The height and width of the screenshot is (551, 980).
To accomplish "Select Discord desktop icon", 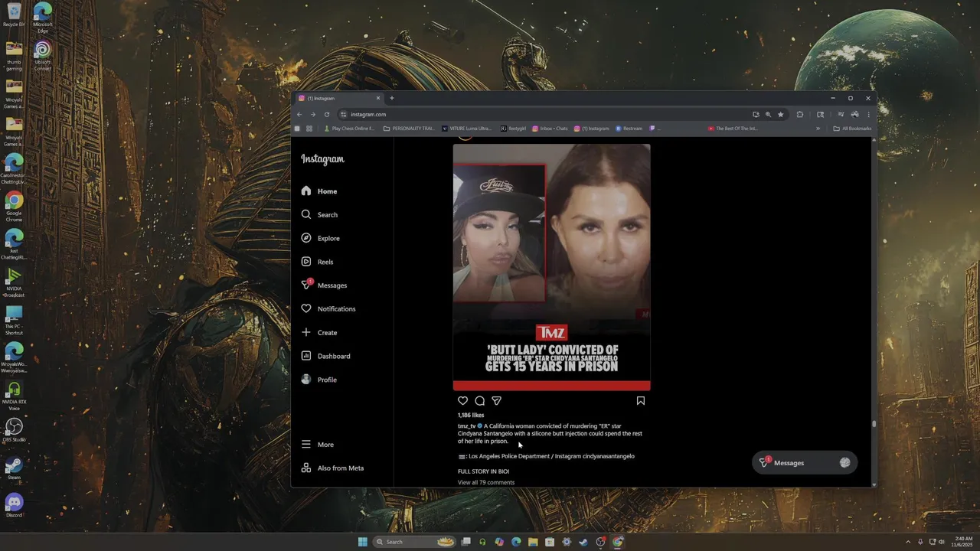I will tap(14, 505).
